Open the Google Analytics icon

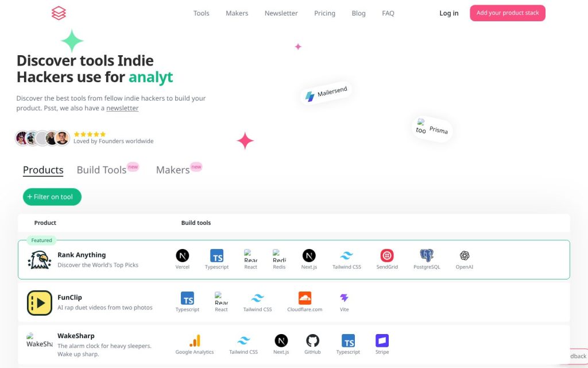point(195,340)
